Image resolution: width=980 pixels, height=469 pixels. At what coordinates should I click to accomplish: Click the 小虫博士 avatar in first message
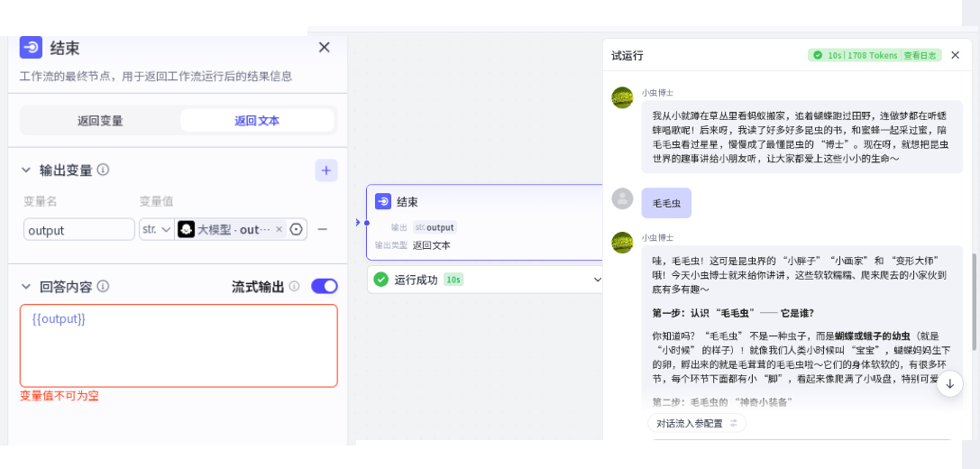point(622,97)
